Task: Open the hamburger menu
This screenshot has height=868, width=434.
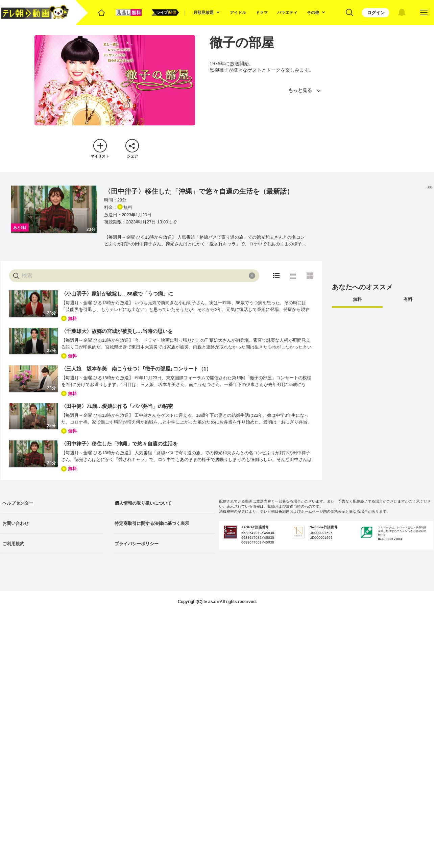Action: (x=424, y=13)
